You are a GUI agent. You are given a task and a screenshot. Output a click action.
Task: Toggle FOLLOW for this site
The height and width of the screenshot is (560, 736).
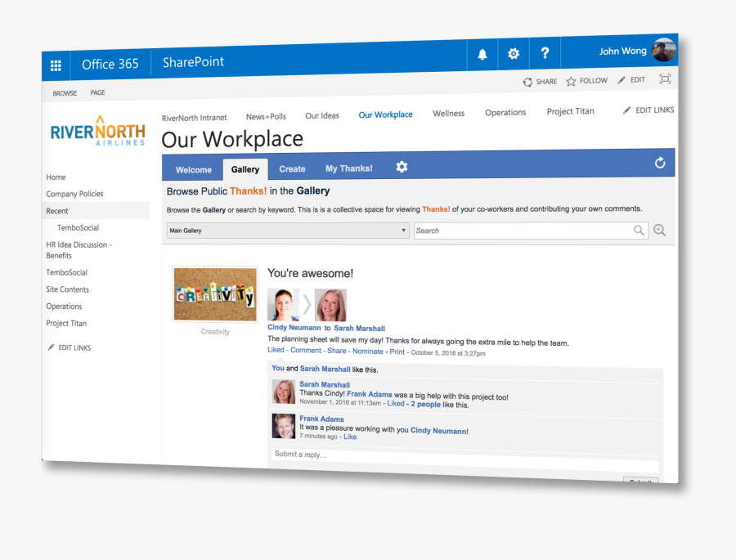click(x=586, y=81)
